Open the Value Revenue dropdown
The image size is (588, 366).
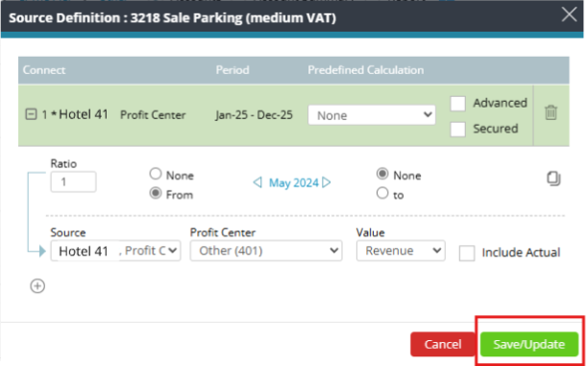(x=401, y=251)
